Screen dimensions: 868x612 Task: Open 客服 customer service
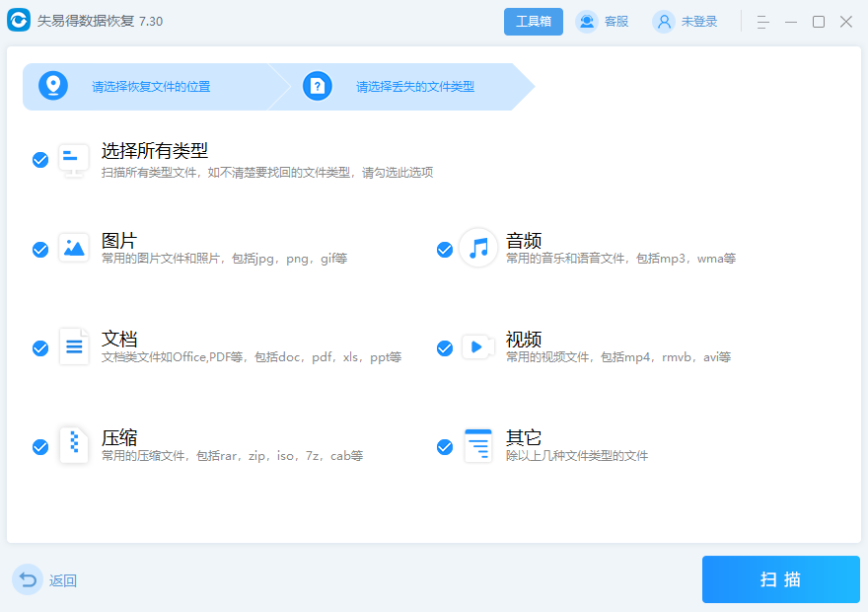602,21
